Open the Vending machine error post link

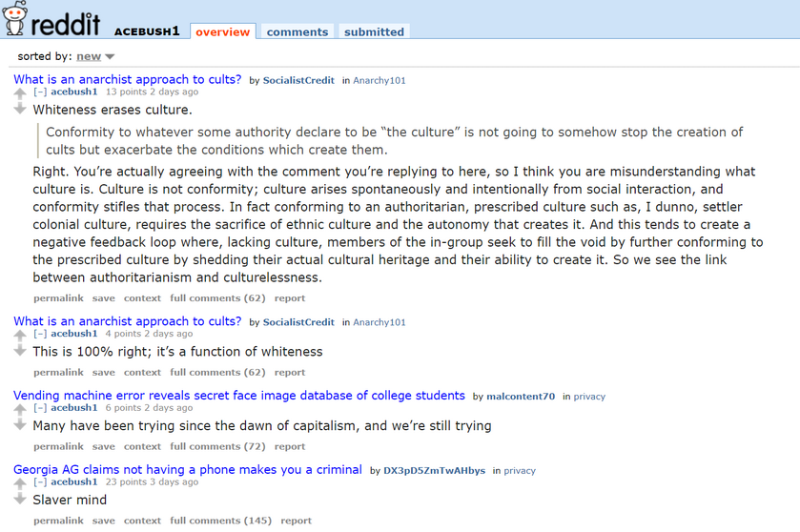coord(239,396)
